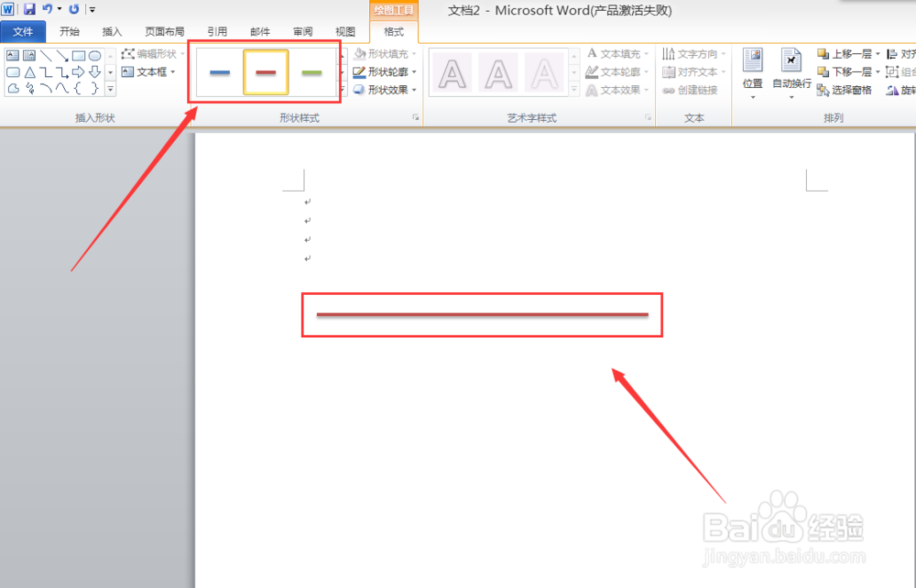Choose the rounded rectangle shape

tap(12, 72)
